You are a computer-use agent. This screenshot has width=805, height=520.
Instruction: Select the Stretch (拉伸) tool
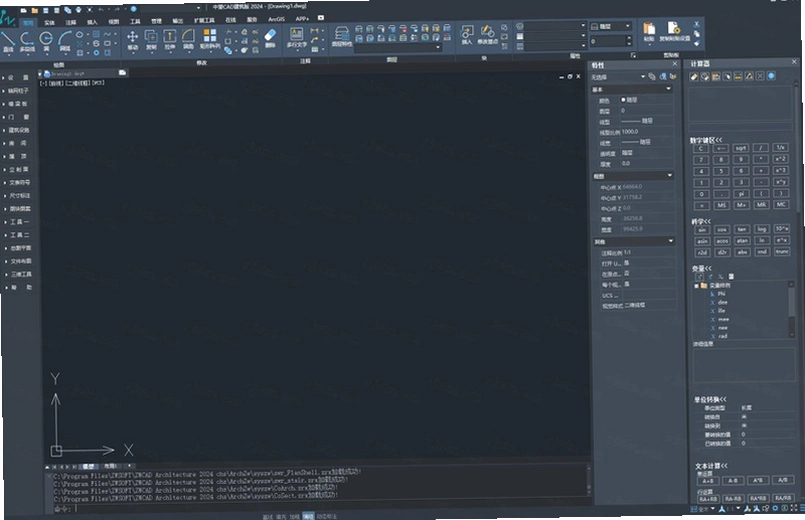tap(169, 40)
